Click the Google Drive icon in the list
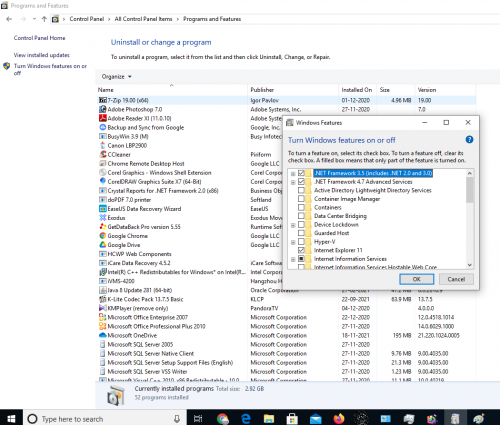Viewport: 500px width, 425px height. click(x=103, y=245)
